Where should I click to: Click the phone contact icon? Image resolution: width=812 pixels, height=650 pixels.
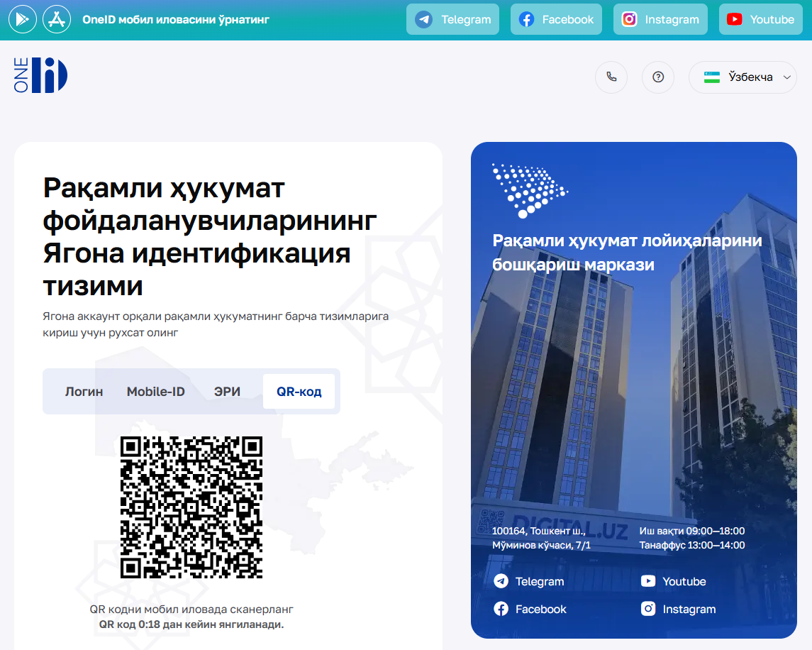611,77
